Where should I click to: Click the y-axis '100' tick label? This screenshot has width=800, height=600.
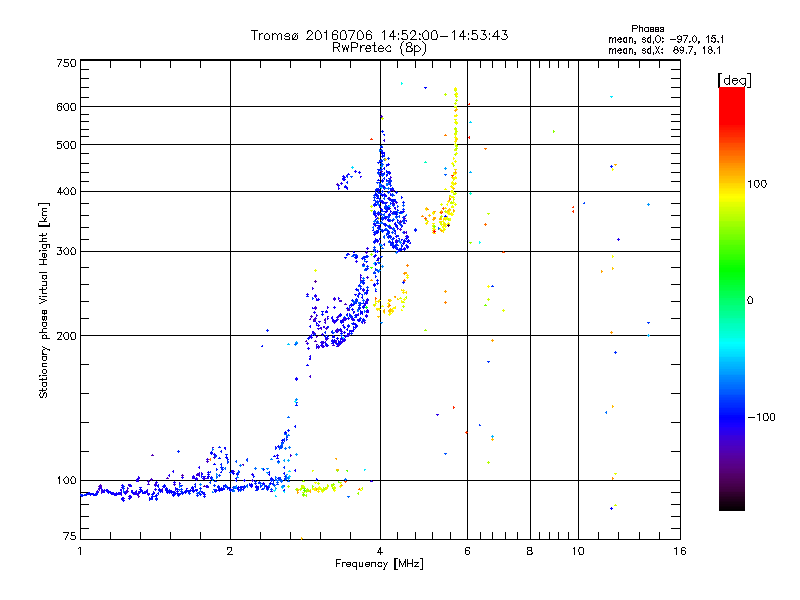click(66, 480)
